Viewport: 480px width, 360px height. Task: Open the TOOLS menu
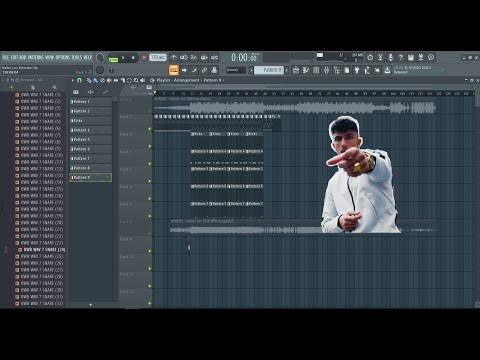(76, 57)
